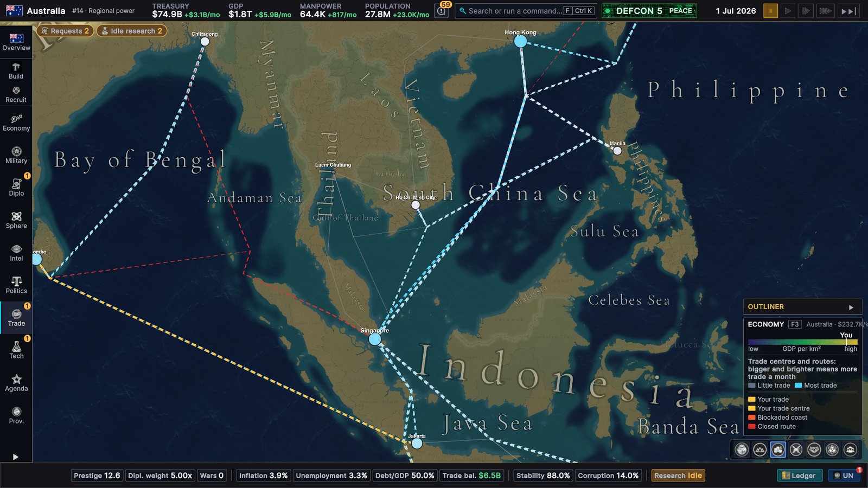Open the Build menu in sidebar
Viewport: 868px width, 488px height.
(16, 70)
